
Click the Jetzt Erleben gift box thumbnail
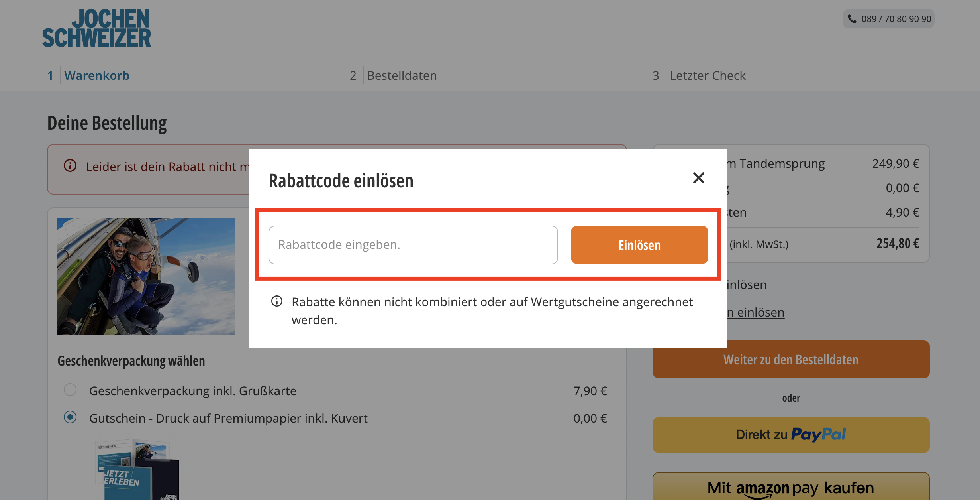pos(137,470)
